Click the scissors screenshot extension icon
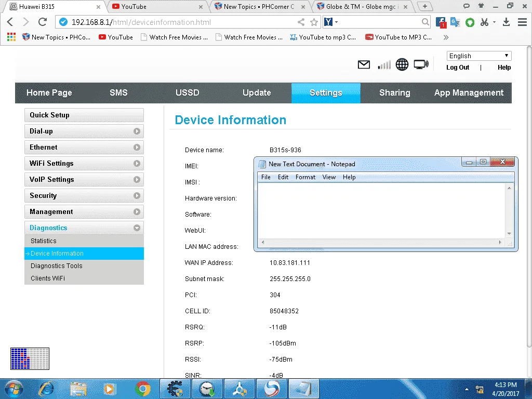The width and height of the screenshot is (532, 399). click(x=485, y=22)
